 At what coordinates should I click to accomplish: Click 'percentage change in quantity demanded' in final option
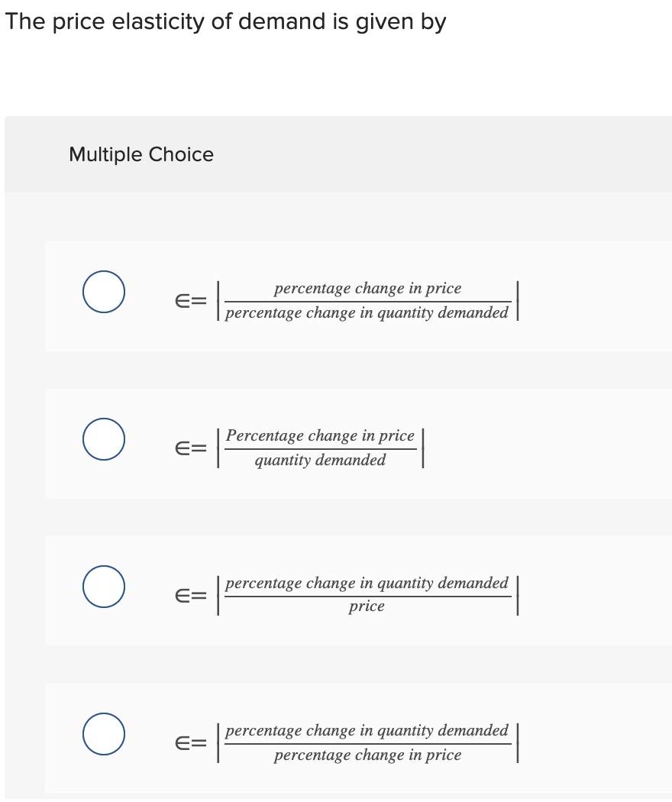coord(367,730)
